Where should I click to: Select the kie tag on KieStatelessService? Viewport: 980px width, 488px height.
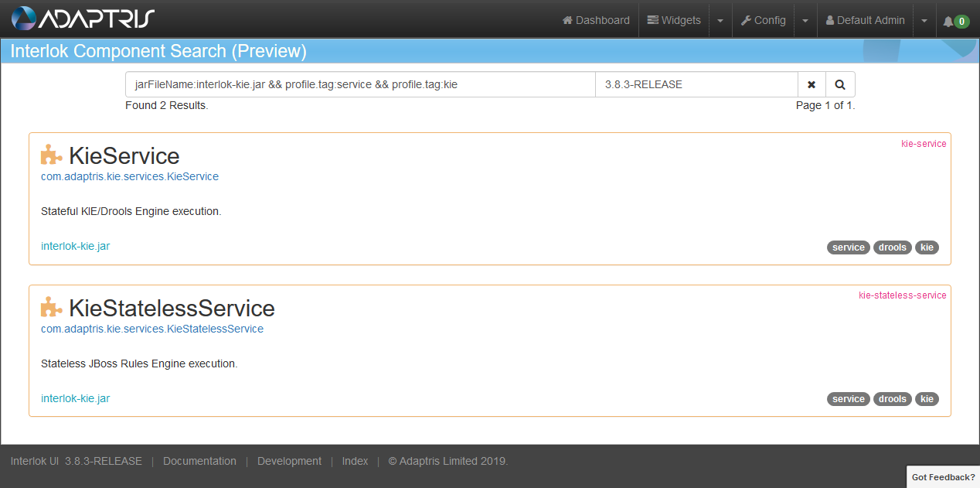click(927, 399)
